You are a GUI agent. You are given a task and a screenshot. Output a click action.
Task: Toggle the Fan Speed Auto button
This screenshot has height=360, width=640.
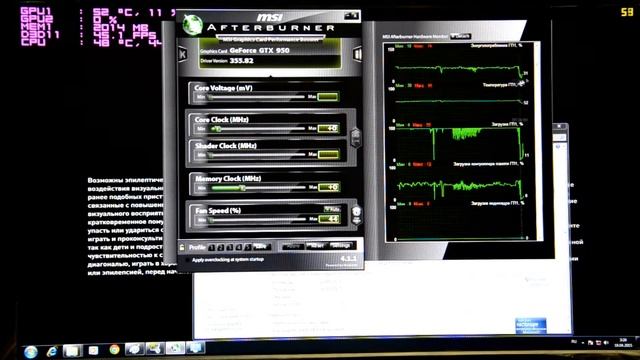click(x=332, y=209)
